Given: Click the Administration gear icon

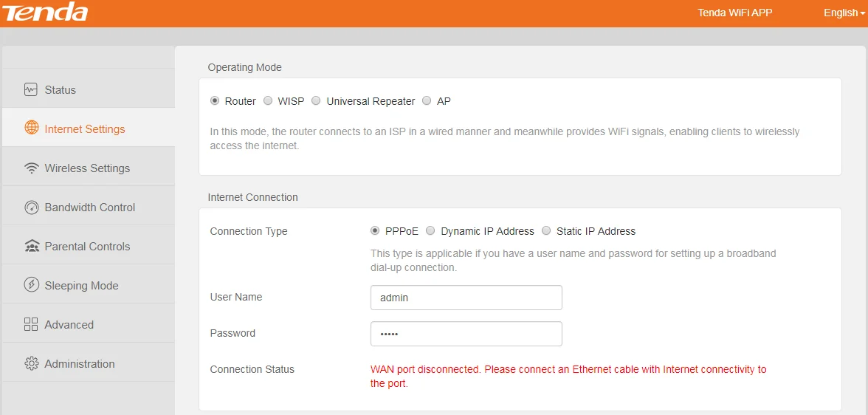Looking at the screenshot, I should 31,363.
